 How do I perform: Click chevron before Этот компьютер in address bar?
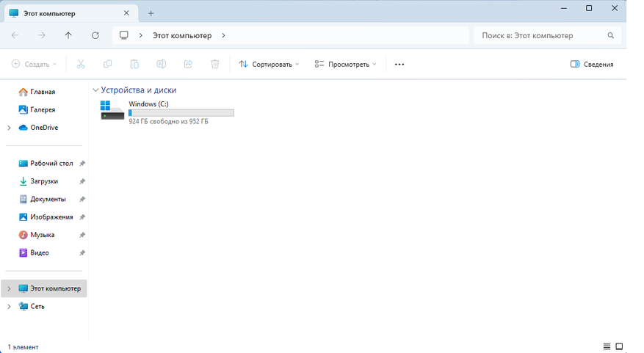(x=140, y=35)
